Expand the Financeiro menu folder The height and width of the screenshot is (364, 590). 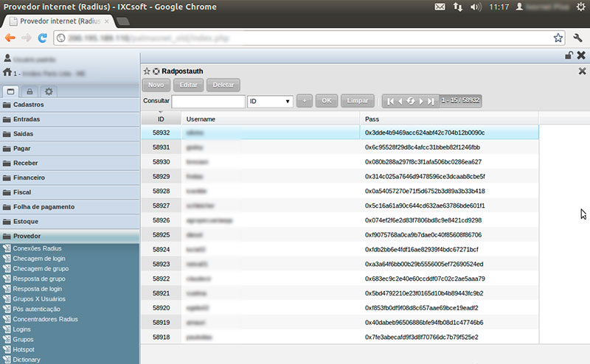(69, 178)
